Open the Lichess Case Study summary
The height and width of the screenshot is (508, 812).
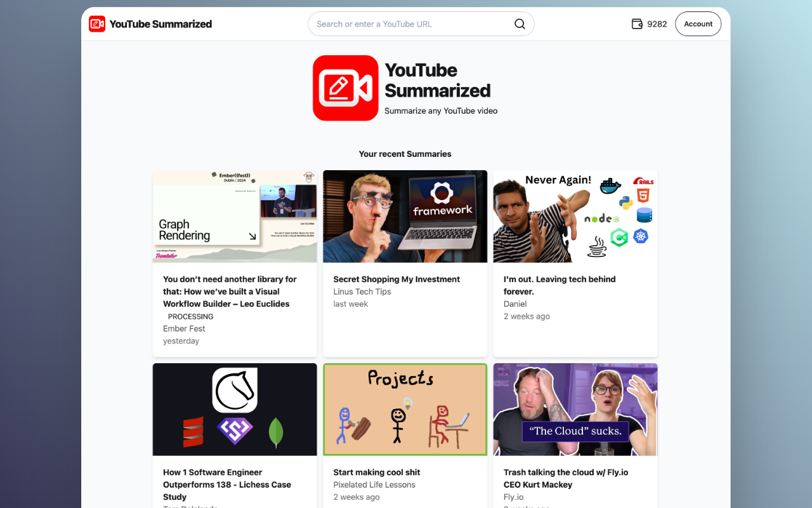[227, 484]
